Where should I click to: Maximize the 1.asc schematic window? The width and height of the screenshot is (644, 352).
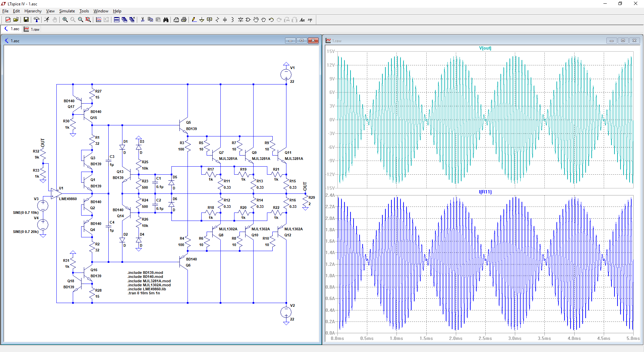coord(302,41)
